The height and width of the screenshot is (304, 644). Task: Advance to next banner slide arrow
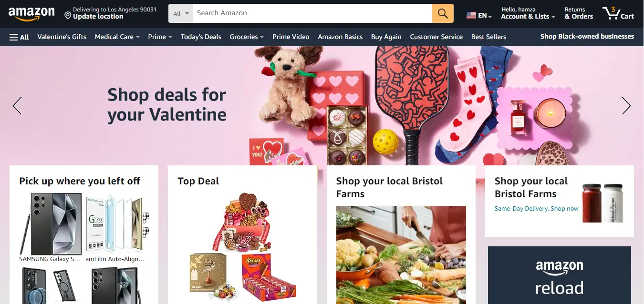point(626,106)
